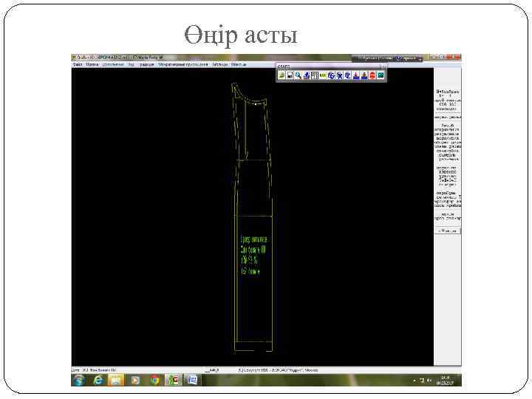Screen dimensions: 532x399
Task: Open File Explorer from taskbar
Action: (x=116, y=381)
